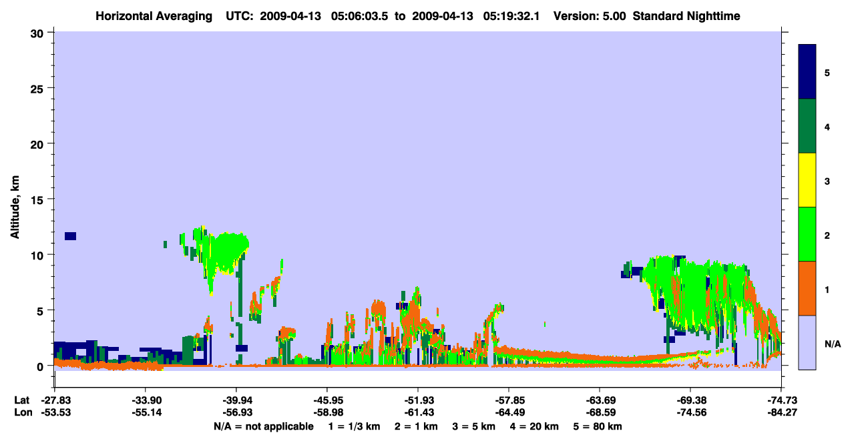
Task: Click latitude value '-57.85'
Action: 509,400
